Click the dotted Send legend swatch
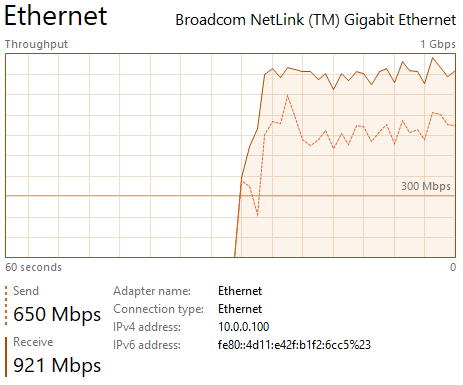The height and width of the screenshot is (385, 463). pyautogui.click(x=6, y=305)
